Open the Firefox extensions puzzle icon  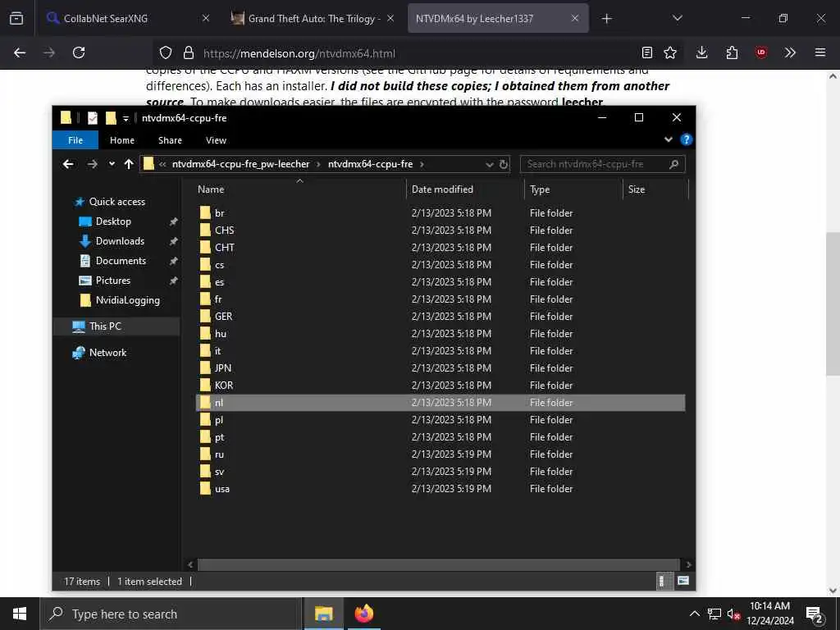732,52
